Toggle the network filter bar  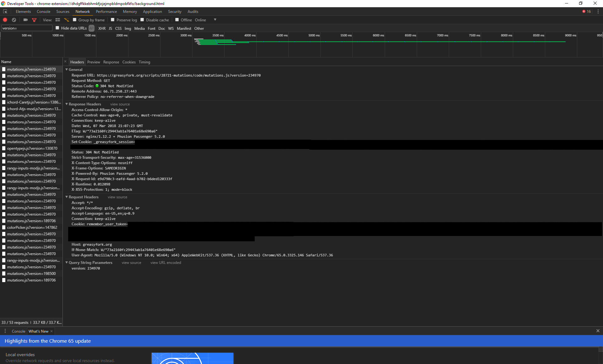[x=34, y=20]
